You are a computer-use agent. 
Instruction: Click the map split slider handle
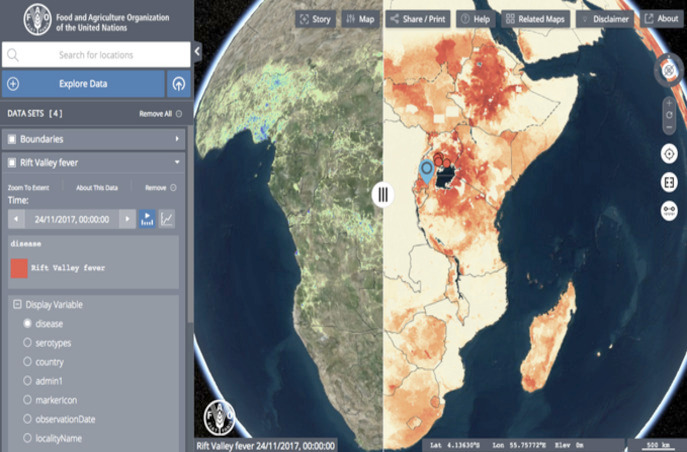click(382, 195)
